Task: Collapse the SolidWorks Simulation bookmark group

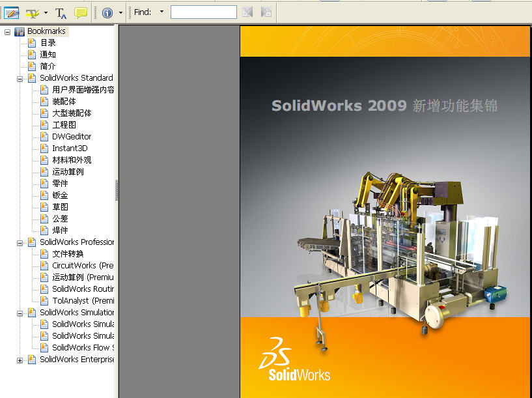Action: tap(20, 313)
